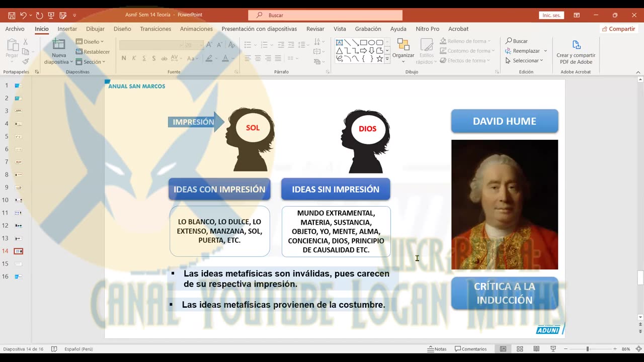Click the Copy icon in Portapapeles
Viewport: 644px width, 362px height.
click(x=26, y=52)
